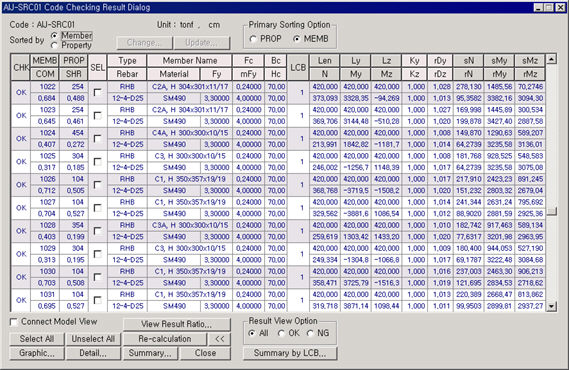The width and height of the screenshot is (569, 370).
Task: Tick SEL checkbox for member 1030
Action: [97, 277]
